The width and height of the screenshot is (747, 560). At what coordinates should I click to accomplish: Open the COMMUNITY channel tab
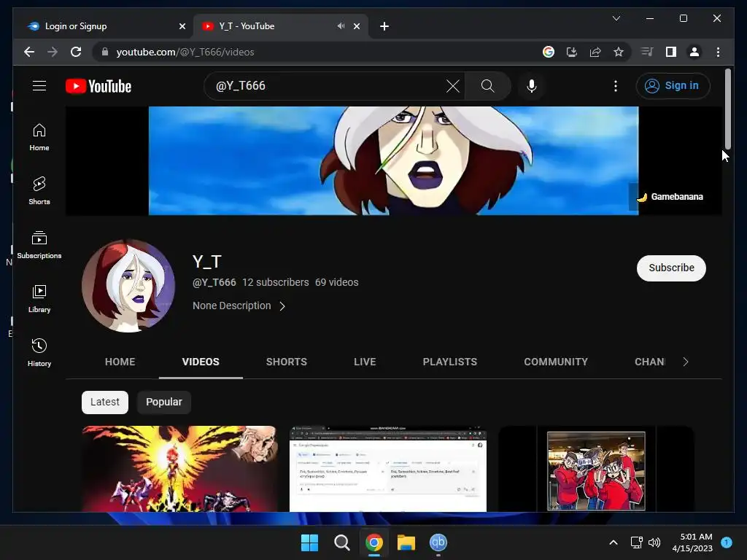pos(556,362)
